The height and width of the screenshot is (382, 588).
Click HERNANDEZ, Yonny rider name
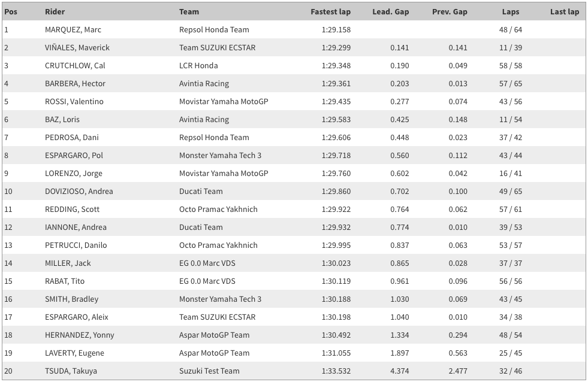[80, 335]
